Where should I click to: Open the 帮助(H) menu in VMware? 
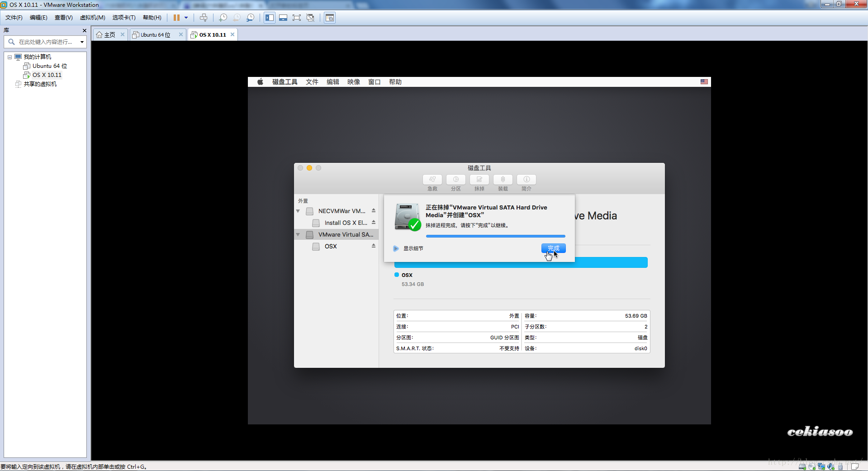[x=152, y=18]
